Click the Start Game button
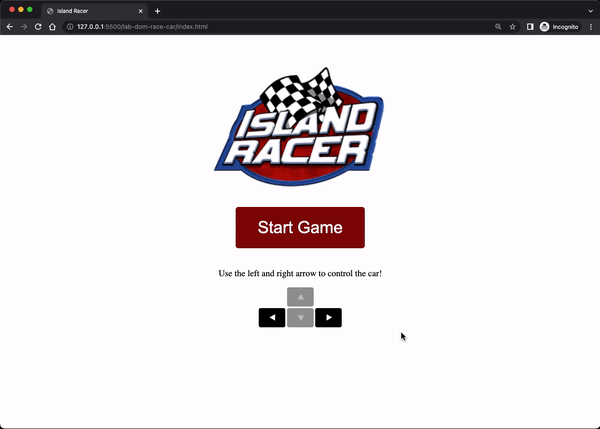Screen dimensions: 600x429 [x=300, y=227]
